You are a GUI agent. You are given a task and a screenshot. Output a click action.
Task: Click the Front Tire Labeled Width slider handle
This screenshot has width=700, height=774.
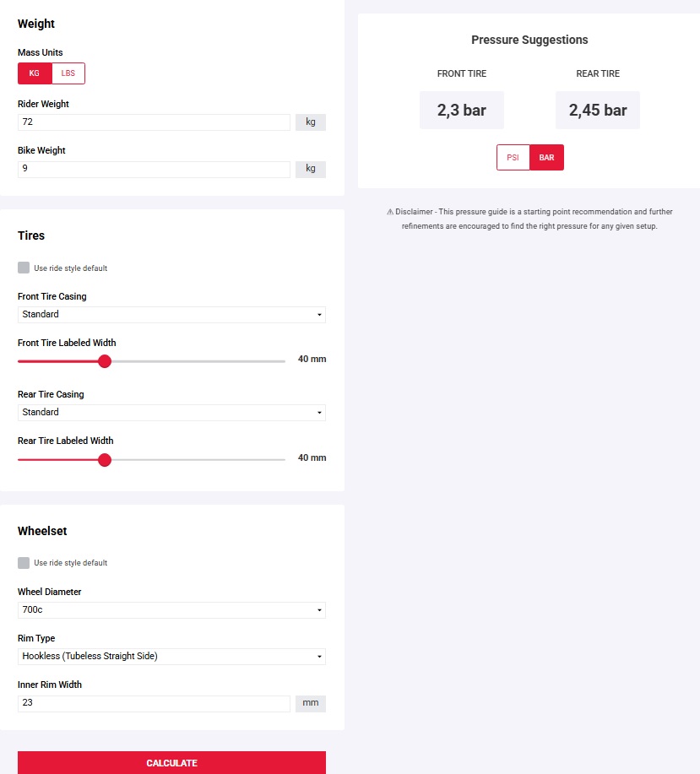point(105,361)
